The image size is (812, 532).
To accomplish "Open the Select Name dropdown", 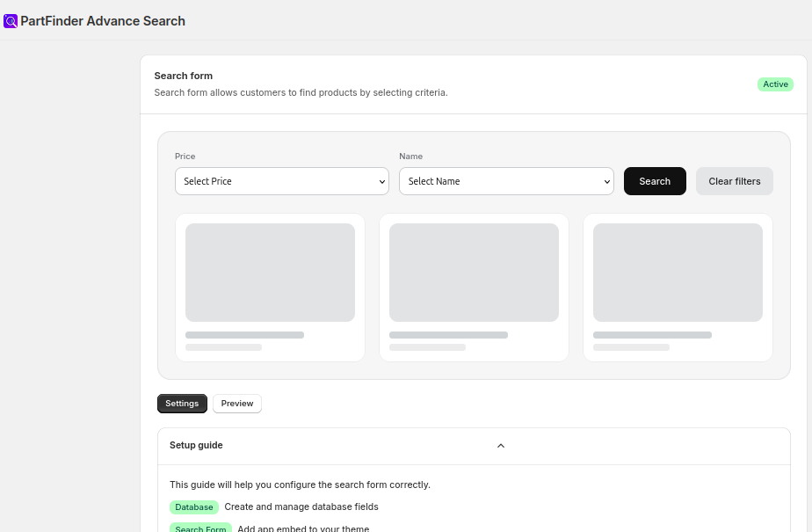I will pyautogui.click(x=506, y=181).
